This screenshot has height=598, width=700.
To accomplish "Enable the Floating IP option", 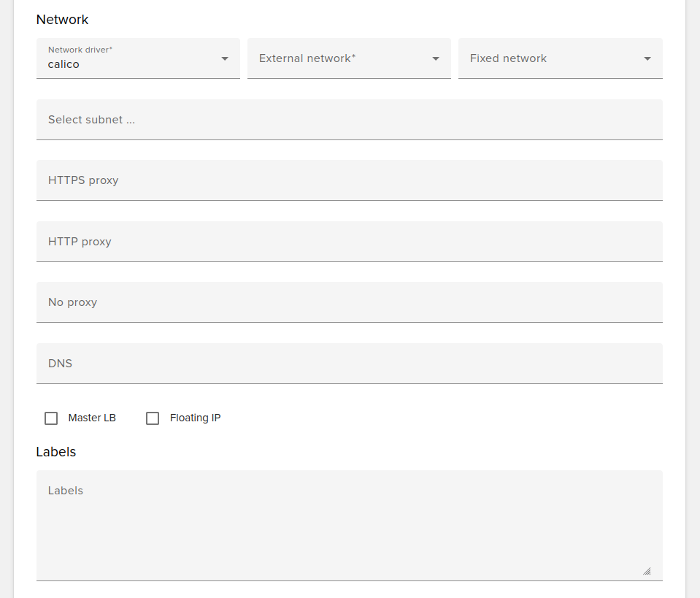I will point(153,418).
